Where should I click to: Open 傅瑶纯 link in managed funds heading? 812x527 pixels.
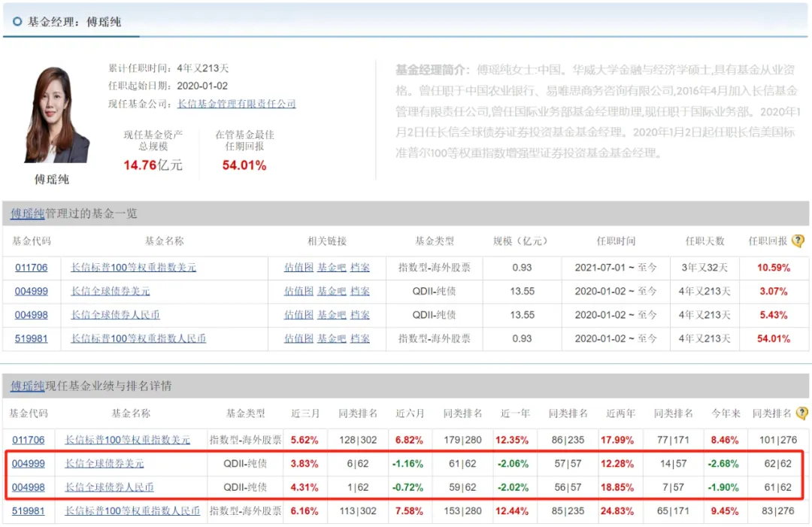coord(28,214)
